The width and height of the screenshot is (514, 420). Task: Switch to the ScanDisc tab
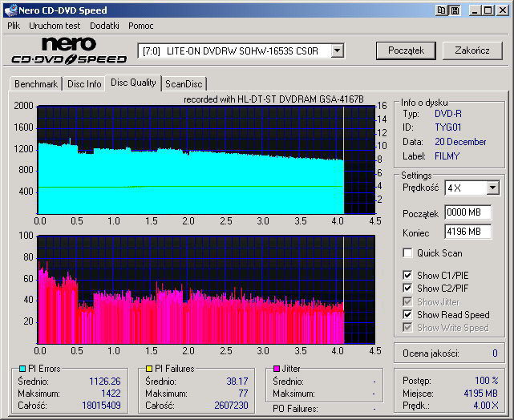tap(184, 83)
